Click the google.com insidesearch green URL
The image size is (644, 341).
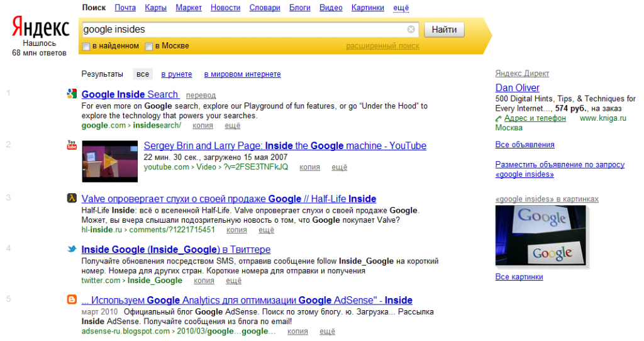pyautogui.click(x=131, y=125)
